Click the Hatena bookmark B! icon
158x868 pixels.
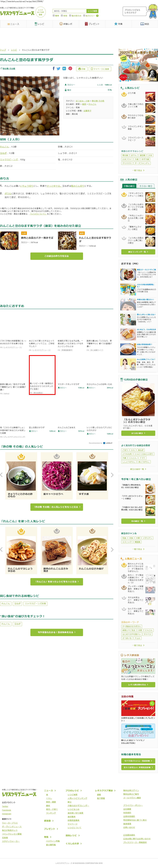click(64, 68)
